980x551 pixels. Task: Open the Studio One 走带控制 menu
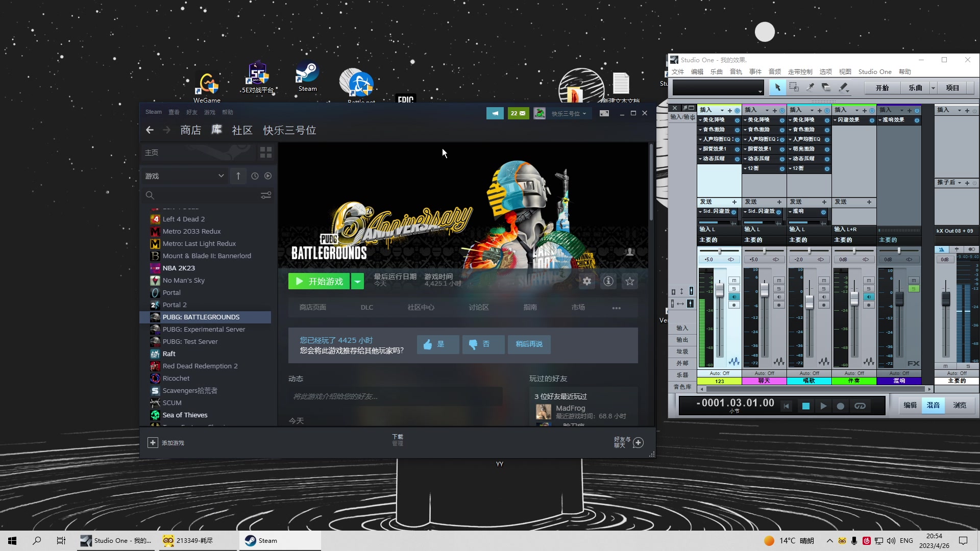pyautogui.click(x=800, y=72)
